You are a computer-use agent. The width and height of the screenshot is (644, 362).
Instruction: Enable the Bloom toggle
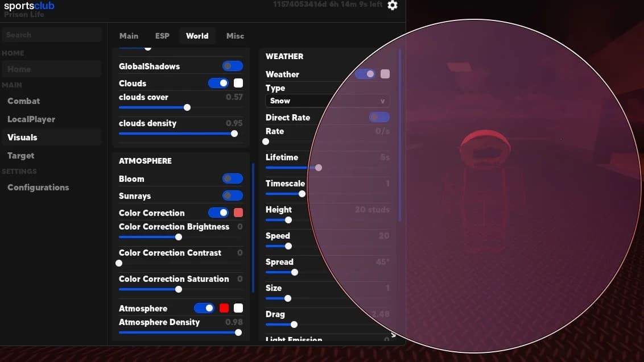[233, 178]
